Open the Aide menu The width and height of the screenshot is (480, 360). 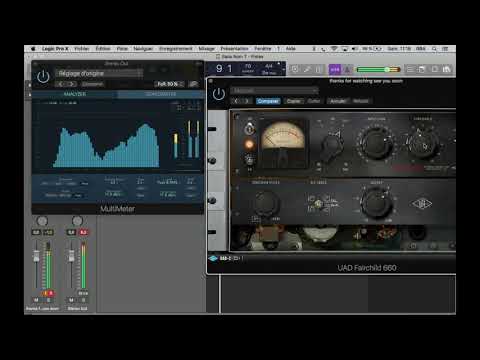point(291,49)
